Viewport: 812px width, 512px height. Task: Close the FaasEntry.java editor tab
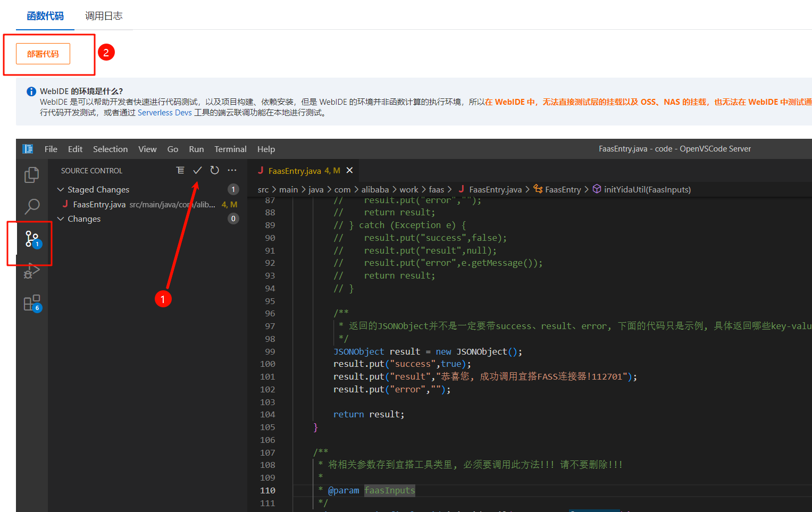(349, 170)
